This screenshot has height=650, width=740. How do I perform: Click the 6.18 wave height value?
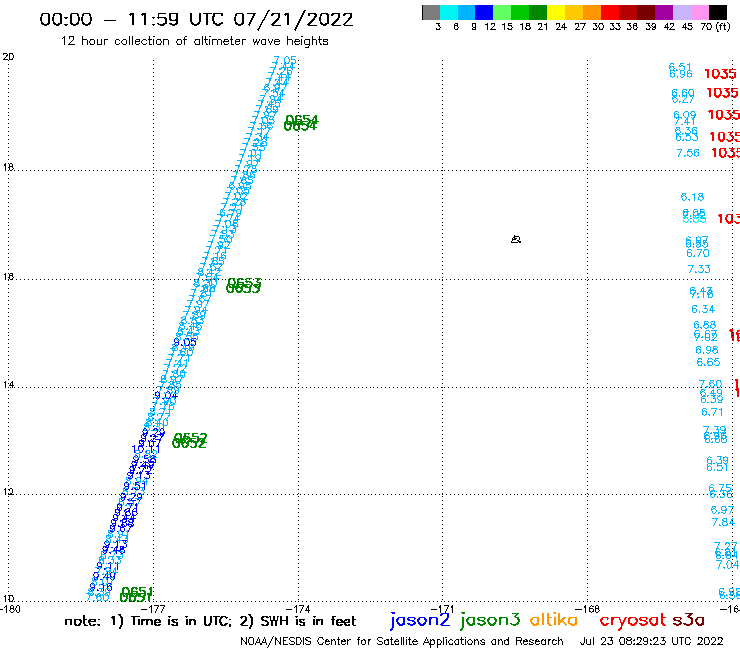[692, 197]
